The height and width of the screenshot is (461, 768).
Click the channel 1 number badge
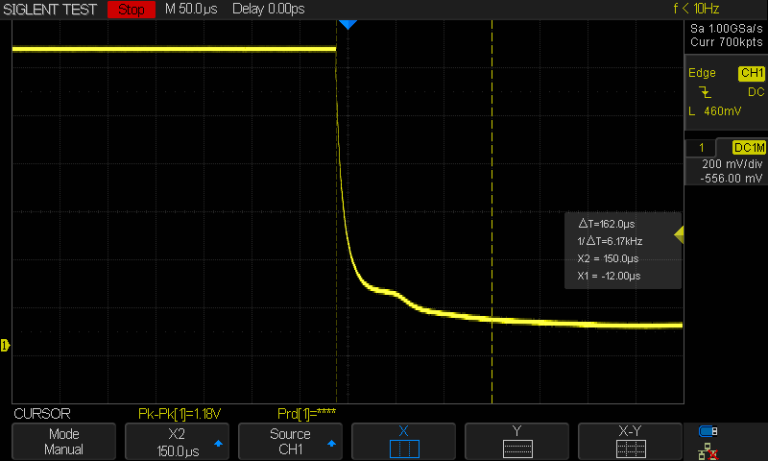click(701, 148)
